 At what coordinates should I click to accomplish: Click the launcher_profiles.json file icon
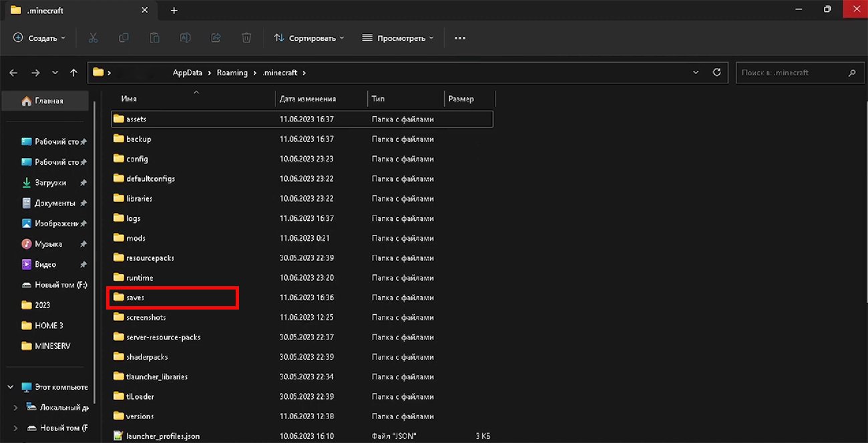coord(119,436)
